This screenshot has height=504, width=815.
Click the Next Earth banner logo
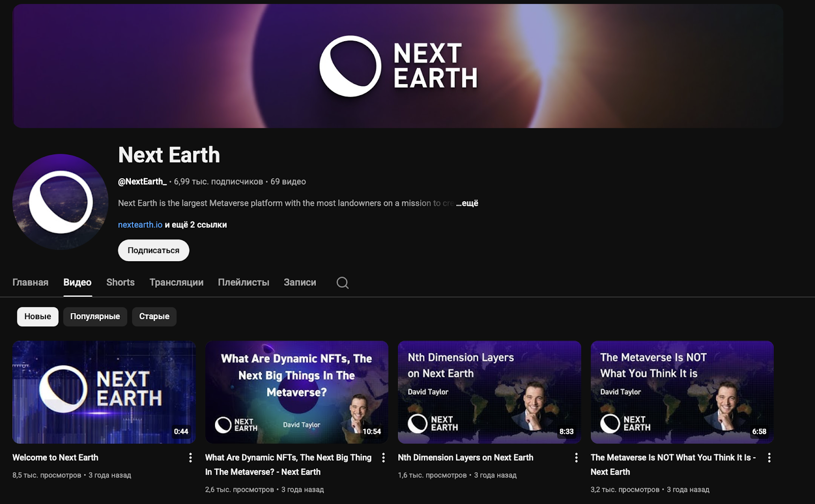398,66
